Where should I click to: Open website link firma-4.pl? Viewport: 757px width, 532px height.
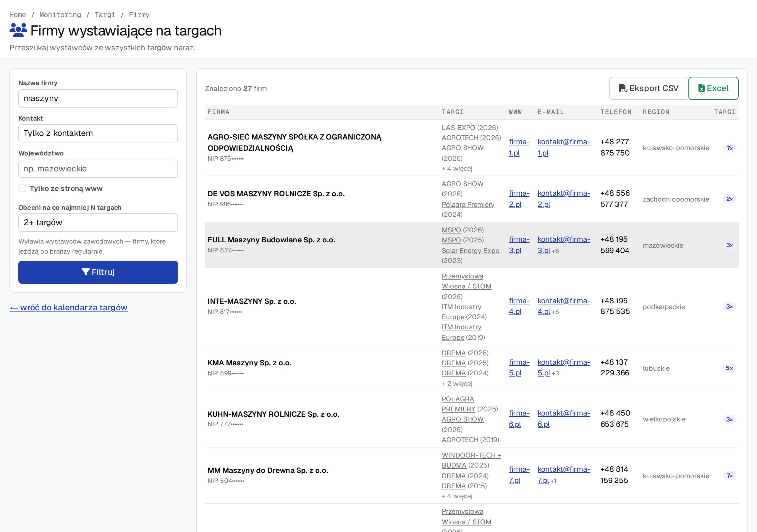pyautogui.click(x=519, y=306)
